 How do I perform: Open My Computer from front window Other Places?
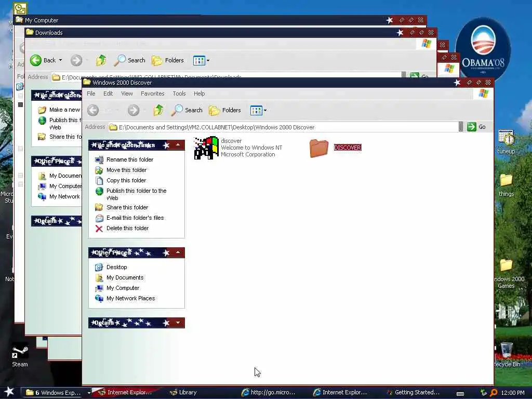click(x=123, y=288)
